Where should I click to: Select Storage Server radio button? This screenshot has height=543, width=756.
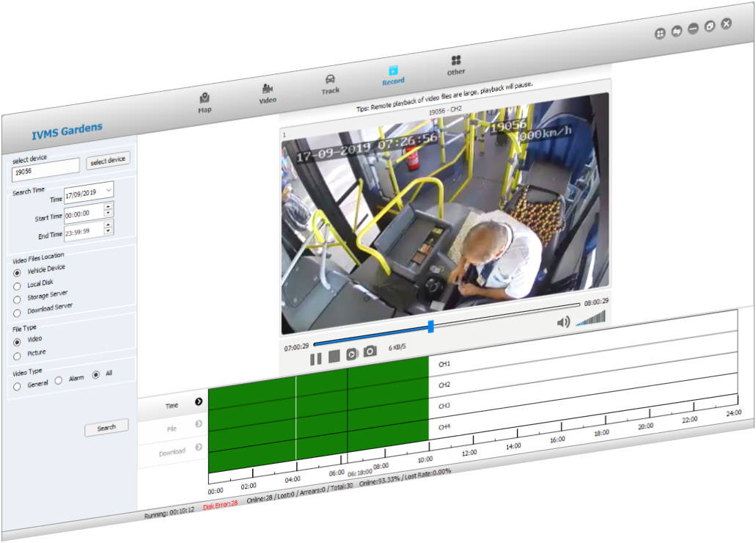coord(17,299)
